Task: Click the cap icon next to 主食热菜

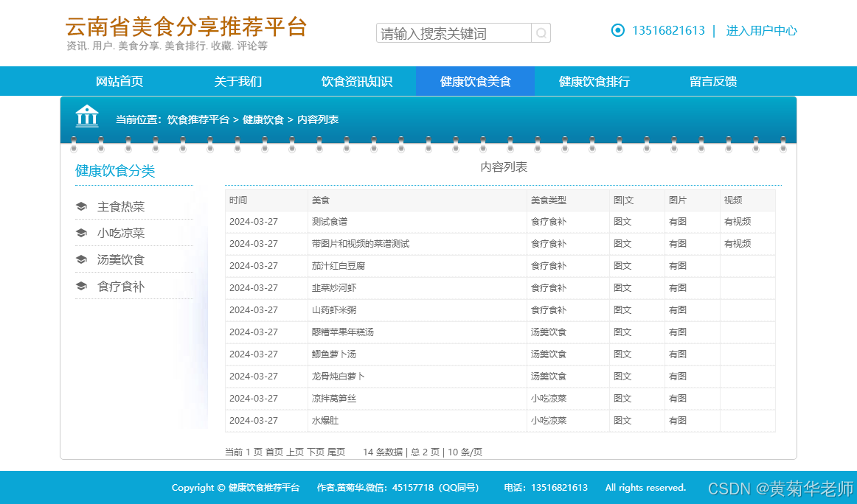Action: 81,206
